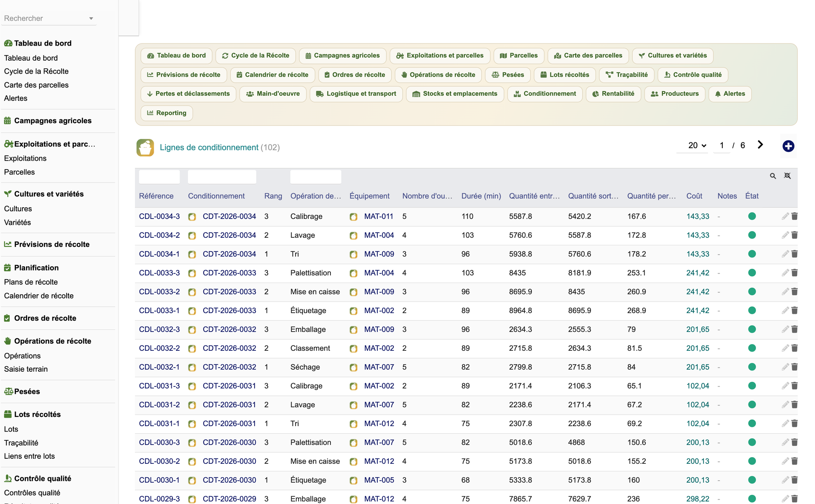Click the search magnifier icon in filter row
815x504 pixels.
[x=773, y=176]
